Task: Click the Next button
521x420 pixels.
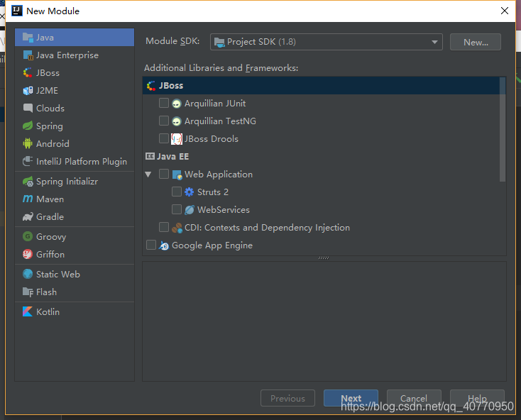Action: [351, 398]
